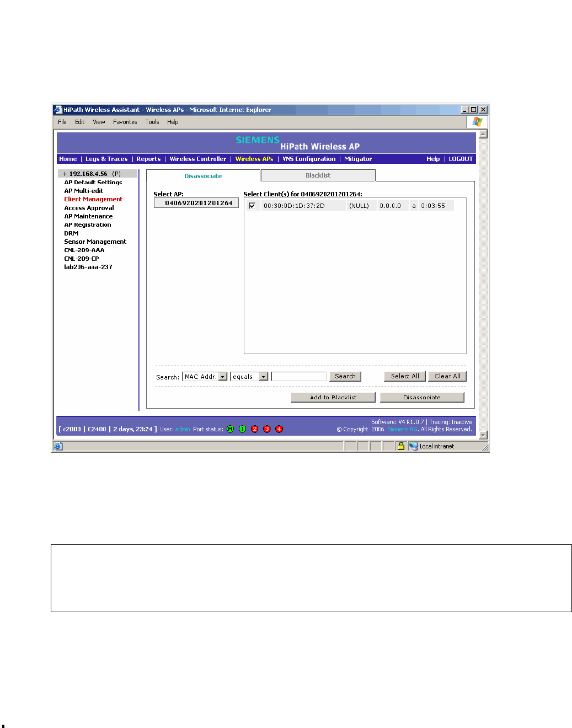
Task: Open VNS Configuration section
Action: [x=309, y=159]
